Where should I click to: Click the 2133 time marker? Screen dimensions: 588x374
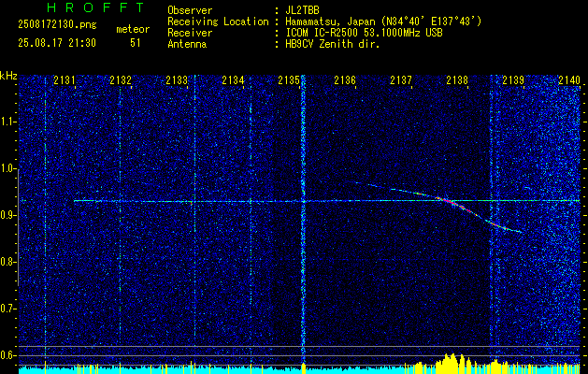point(177,80)
